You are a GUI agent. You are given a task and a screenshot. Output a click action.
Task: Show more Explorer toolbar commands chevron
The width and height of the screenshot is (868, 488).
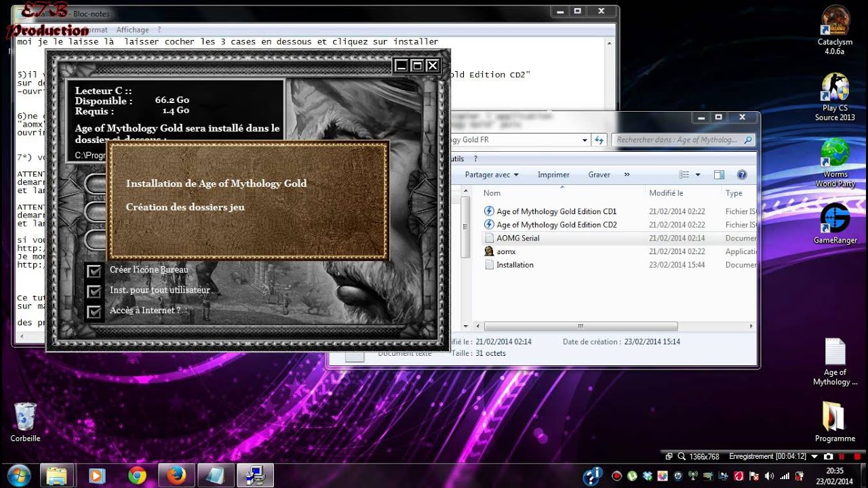coord(627,175)
